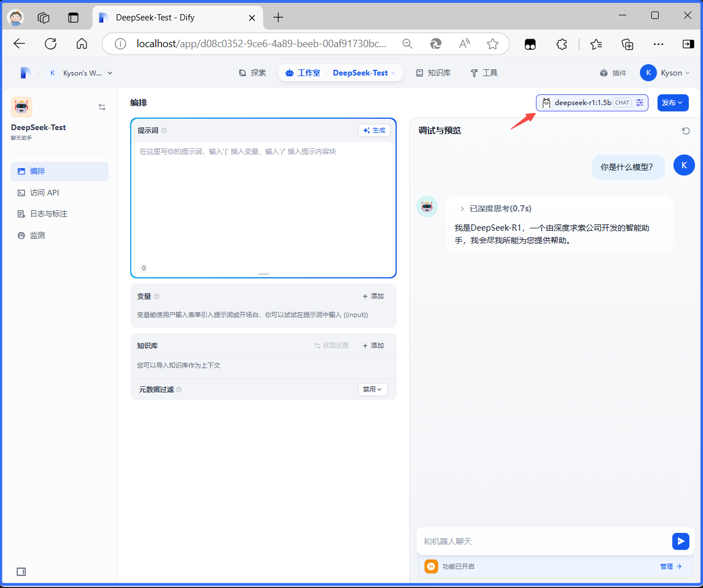703x588 pixels.
Task: Click the localhost address bar URL
Action: (261, 44)
